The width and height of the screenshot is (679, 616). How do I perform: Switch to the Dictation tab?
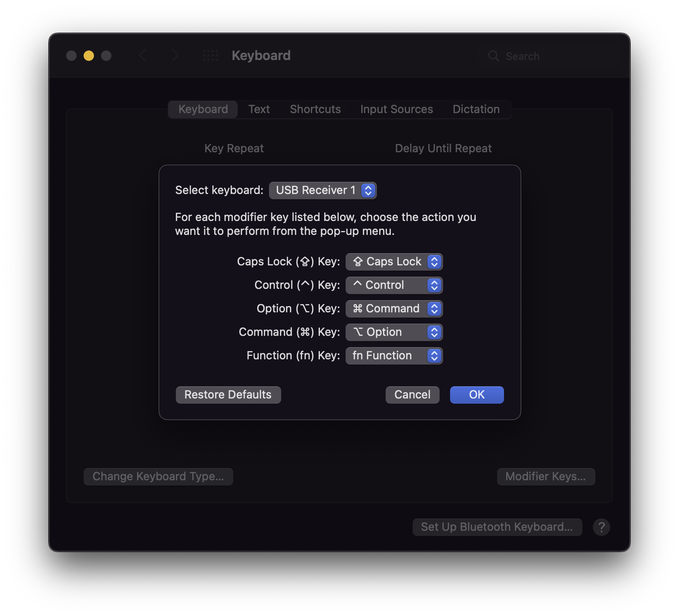pyautogui.click(x=476, y=109)
